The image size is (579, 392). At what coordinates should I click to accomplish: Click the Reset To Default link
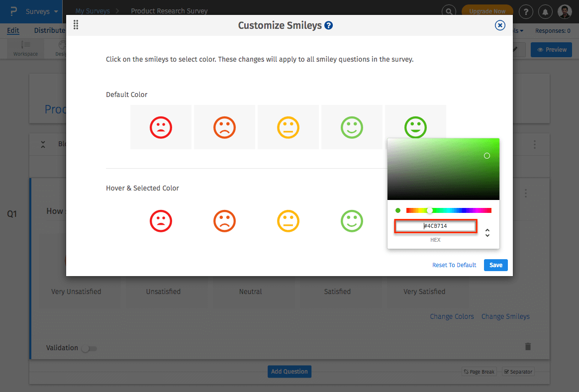pyautogui.click(x=454, y=265)
